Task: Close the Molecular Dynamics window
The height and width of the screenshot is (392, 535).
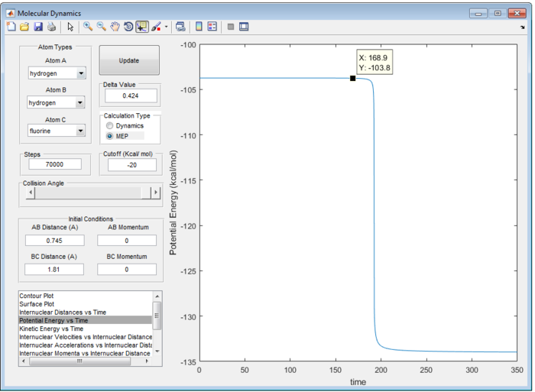Action: click(x=517, y=13)
